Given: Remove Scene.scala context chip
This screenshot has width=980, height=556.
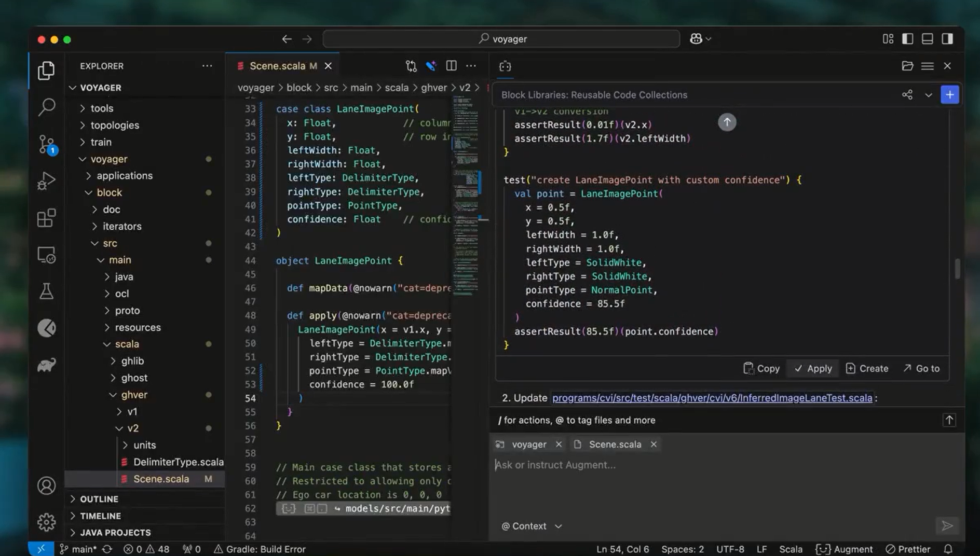Looking at the screenshot, I should [654, 444].
